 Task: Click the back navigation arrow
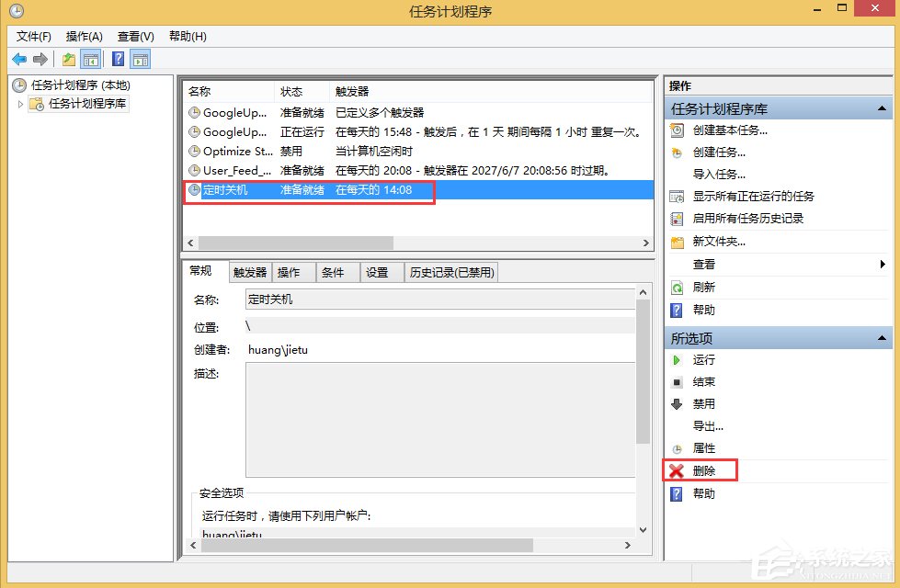coord(19,59)
